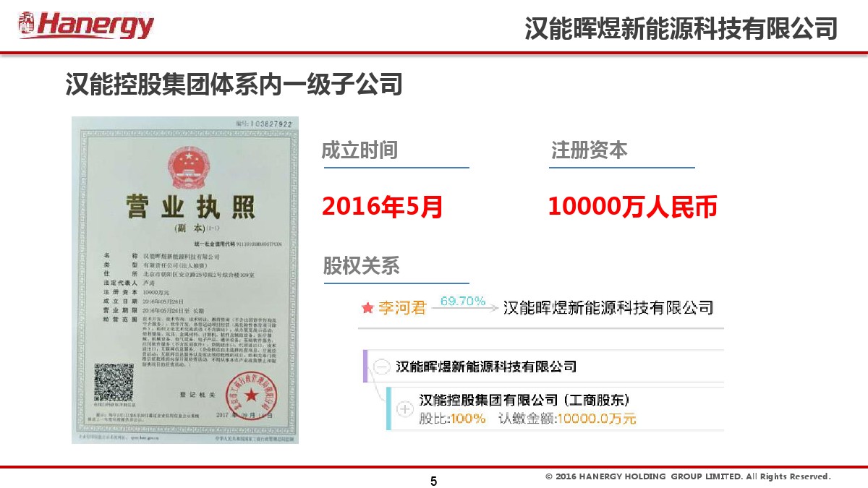The width and height of the screenshot is (868, 488).
Task: Toggle the minus circle in the equity diagram
Action: [x=382, y=365]
